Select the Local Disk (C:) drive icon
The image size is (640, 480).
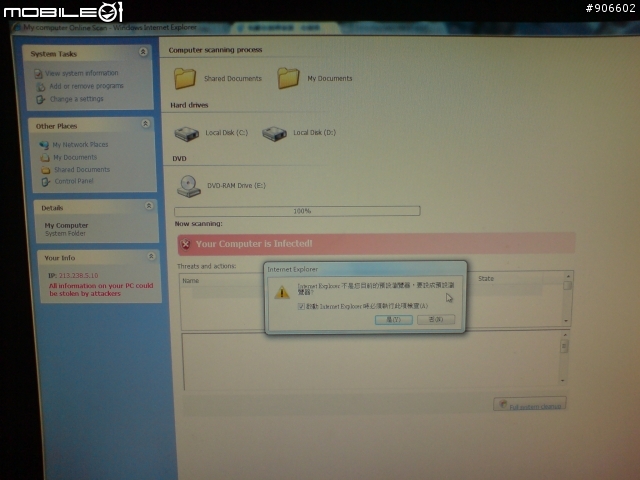click(187, 133)
